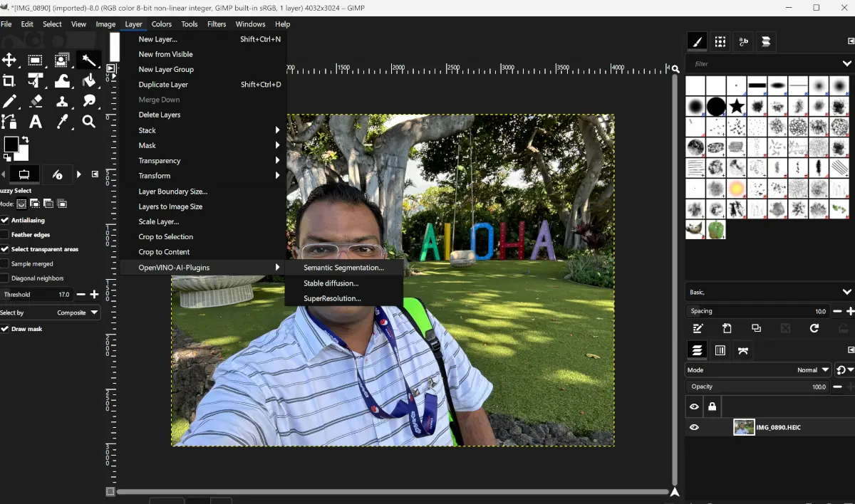Select the Warp Transform tool
Screen dimensions: 855x504
coord(62,80)
